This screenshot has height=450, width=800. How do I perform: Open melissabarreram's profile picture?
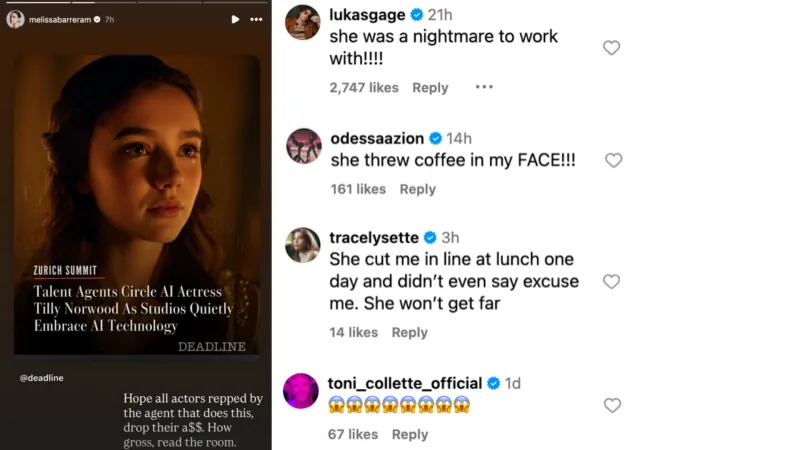(x=15, y=19)
